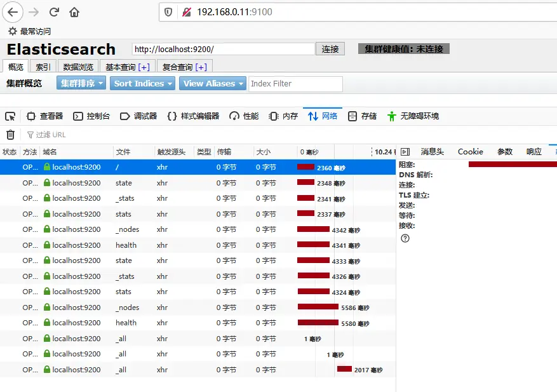Sort by the 文件 column header
The image size is (557, 392).
(134, 152)
